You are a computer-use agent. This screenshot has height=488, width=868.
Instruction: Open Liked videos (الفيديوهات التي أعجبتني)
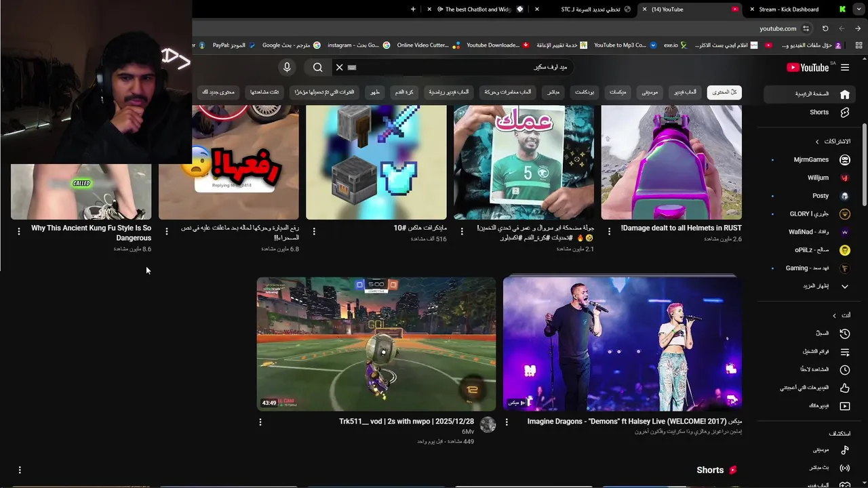point(810,388)
